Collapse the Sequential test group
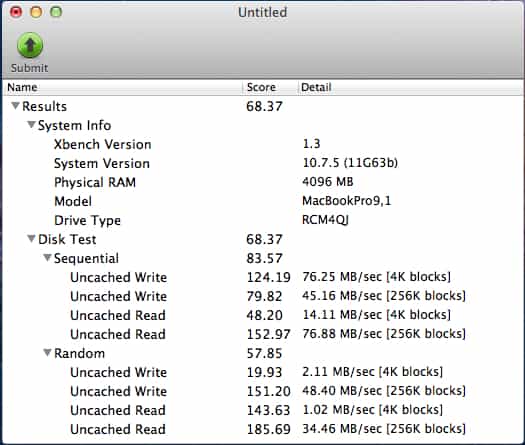Image resolution: width=525 pixels, height=445 pixels. (x=47, y=258)
